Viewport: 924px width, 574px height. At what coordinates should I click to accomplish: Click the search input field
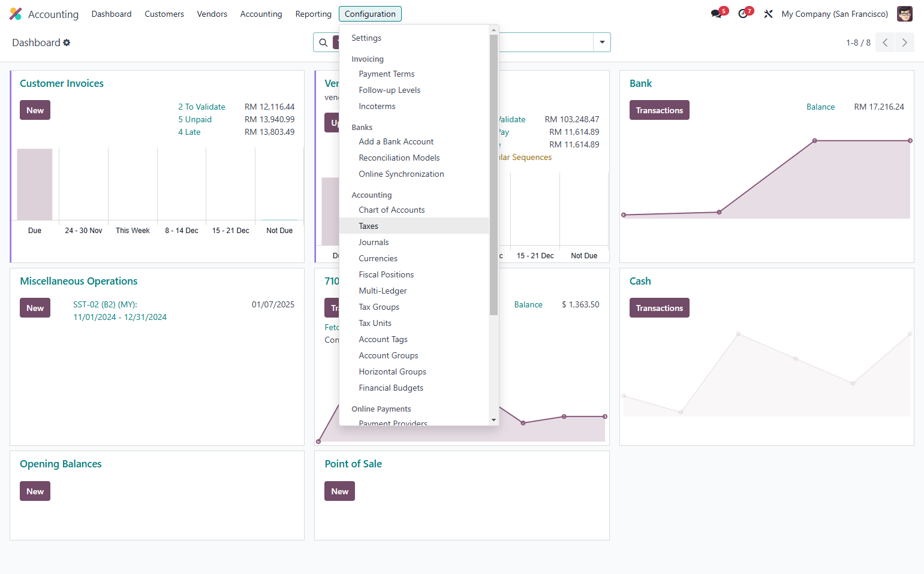546,43
